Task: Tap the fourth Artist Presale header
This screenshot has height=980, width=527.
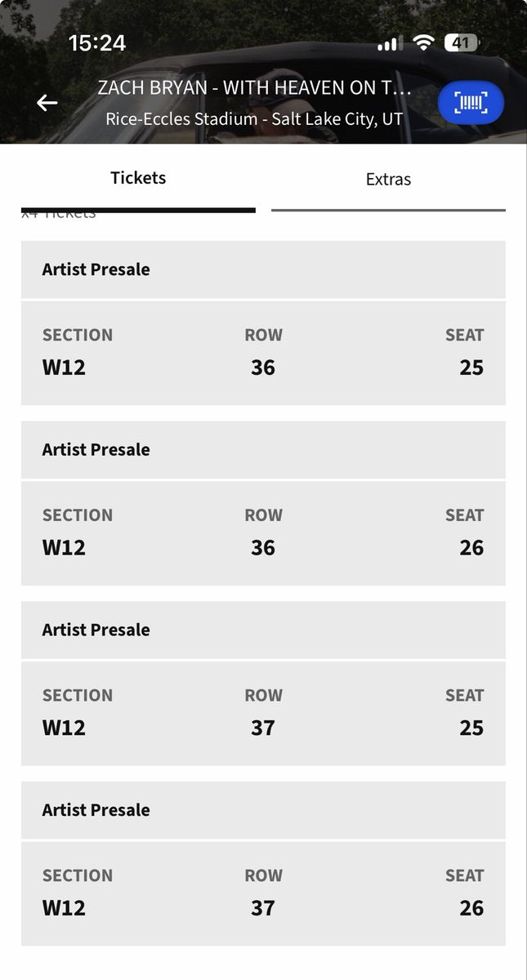Action: (263, 810)
